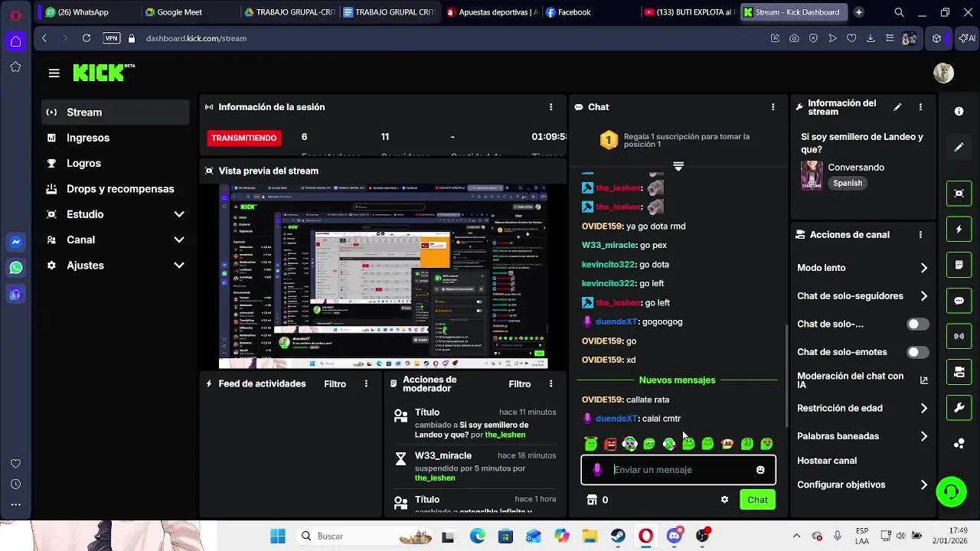Click the chat bubble icon on right toolbar
This screenshot has width=980, height=551.
(x=959, y=301)
